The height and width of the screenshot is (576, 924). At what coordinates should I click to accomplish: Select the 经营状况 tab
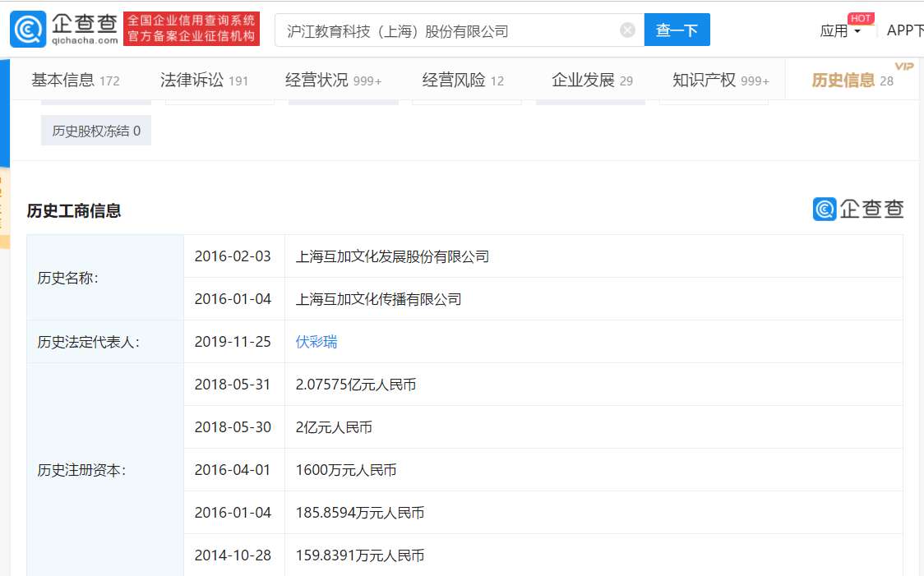(334, 80)
